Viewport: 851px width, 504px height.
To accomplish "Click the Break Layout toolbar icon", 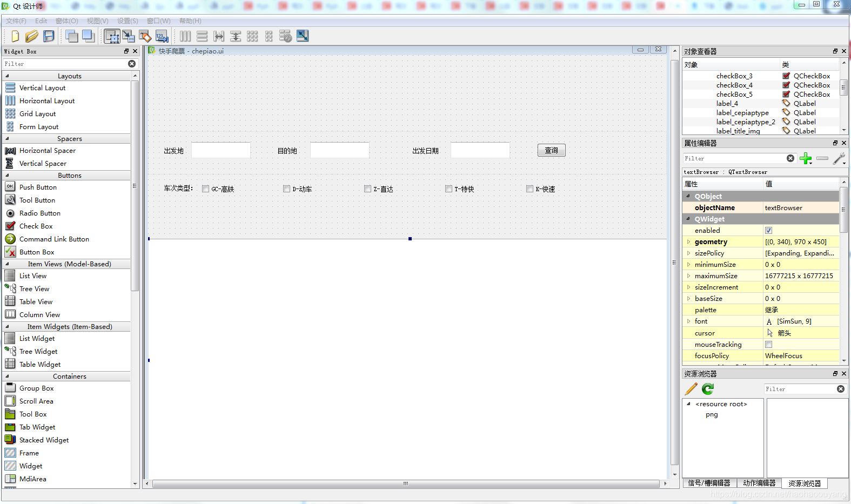I will 286,36.
